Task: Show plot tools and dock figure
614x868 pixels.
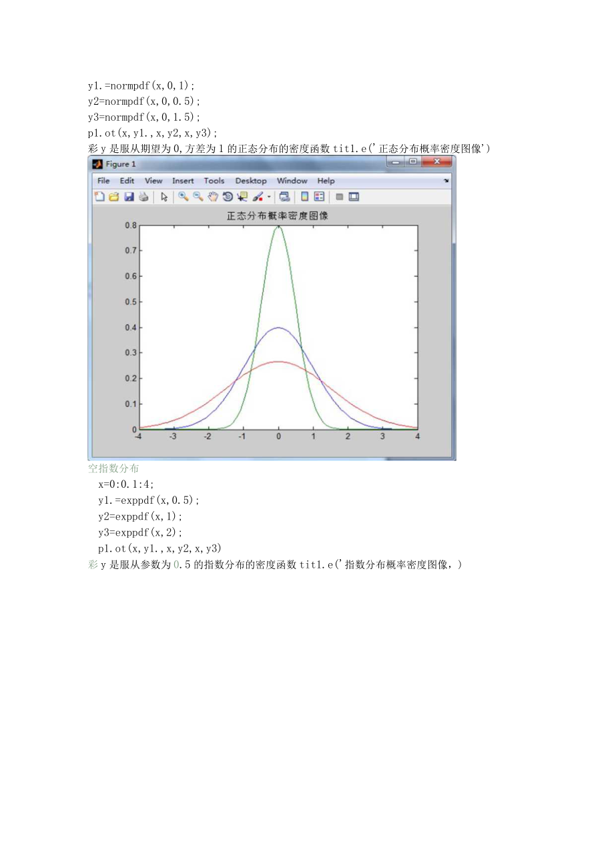Action: (353, 196)
